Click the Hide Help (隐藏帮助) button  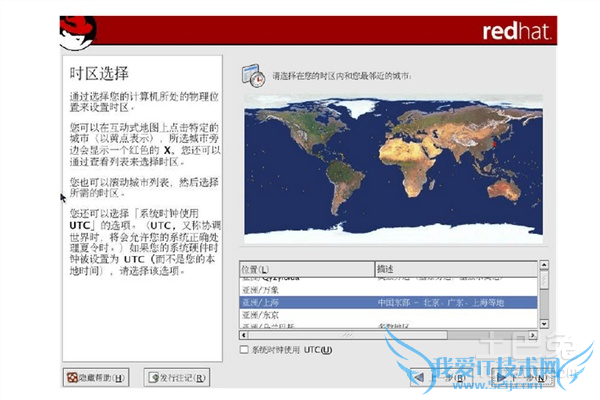click(96, 378)
